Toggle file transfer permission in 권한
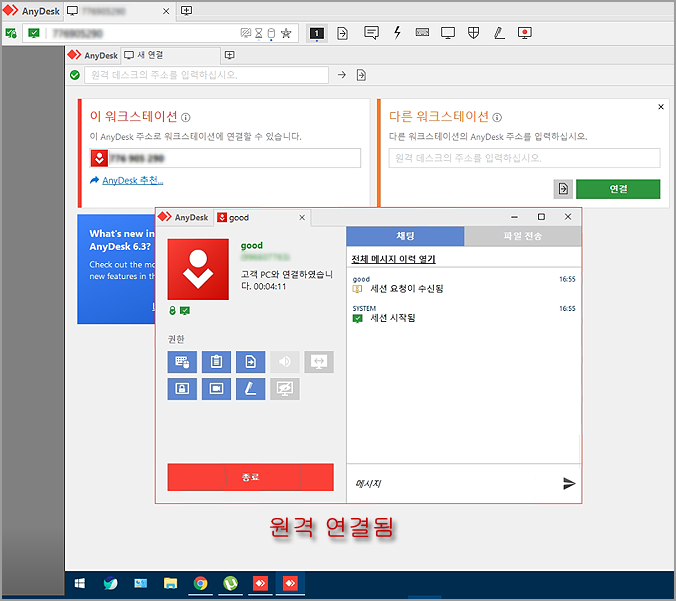Image resolution: width=676 pixels, height=601 pixels. coord(250,362)
